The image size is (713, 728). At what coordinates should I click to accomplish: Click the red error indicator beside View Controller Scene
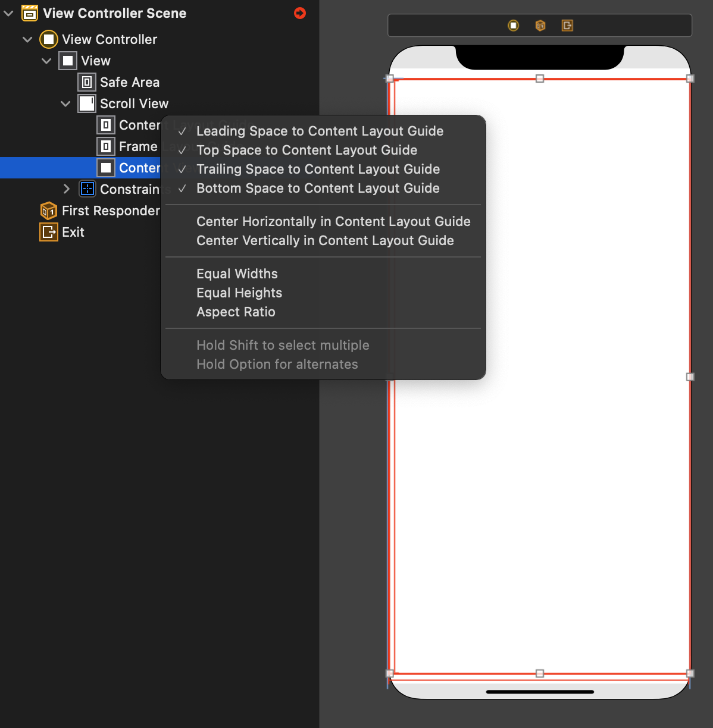pyautogui.click(x=300, y=13)
